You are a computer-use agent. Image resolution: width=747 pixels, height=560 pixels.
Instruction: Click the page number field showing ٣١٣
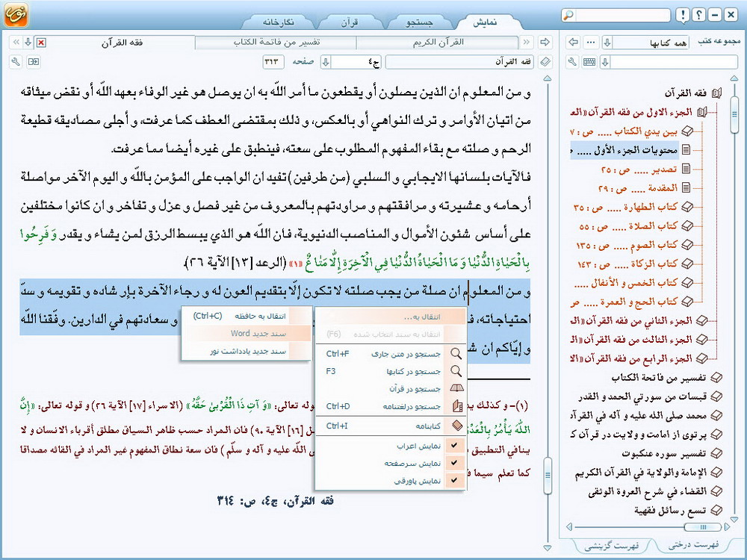[x=275, y=61]
